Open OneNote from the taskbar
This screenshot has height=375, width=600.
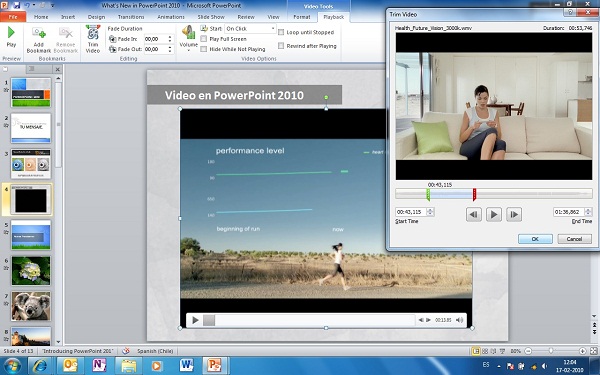click(x=99, y=365)
